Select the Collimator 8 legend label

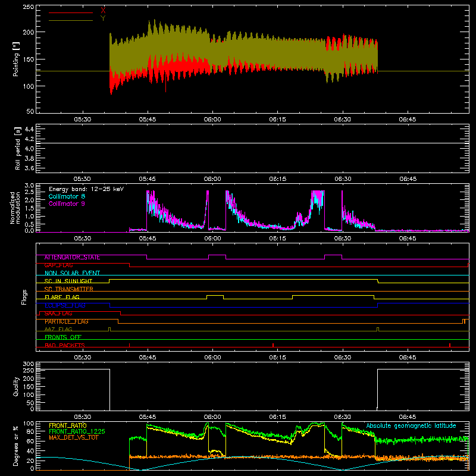(x=67, y=196)
